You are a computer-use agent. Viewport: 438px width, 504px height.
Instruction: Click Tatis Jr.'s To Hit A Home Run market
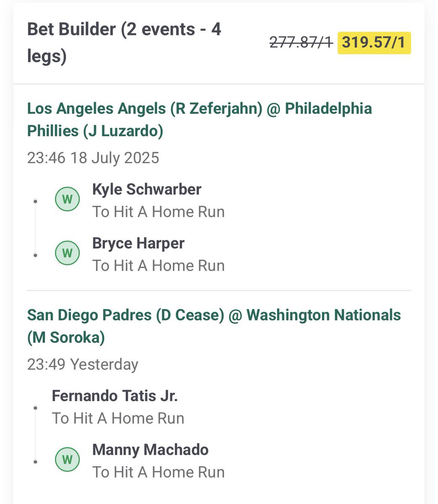click(x=118, y=418)
